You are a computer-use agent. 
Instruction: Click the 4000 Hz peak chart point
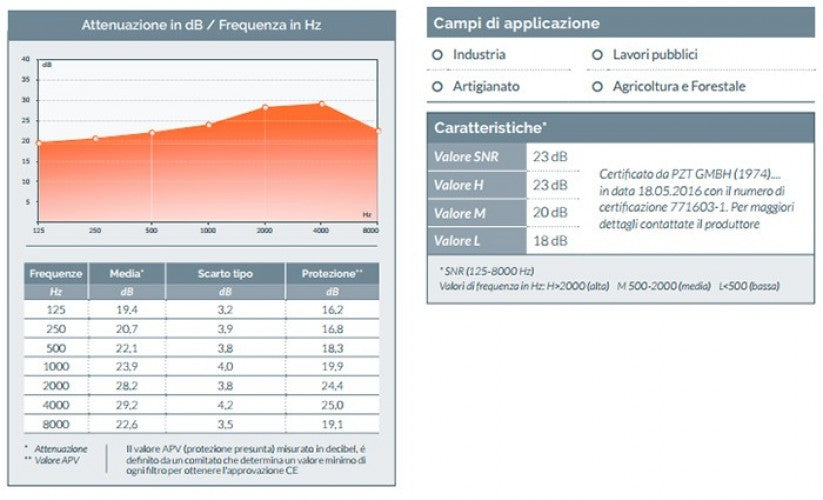[x=322, y=104]
